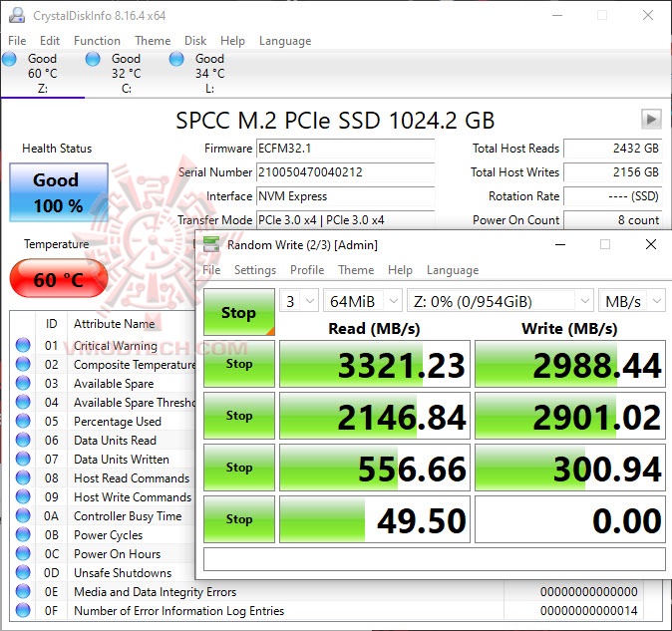The height and width of the screenshot is (631, 672).
Task: Click the Interface field NVM Express
Action: click(345, 196)
